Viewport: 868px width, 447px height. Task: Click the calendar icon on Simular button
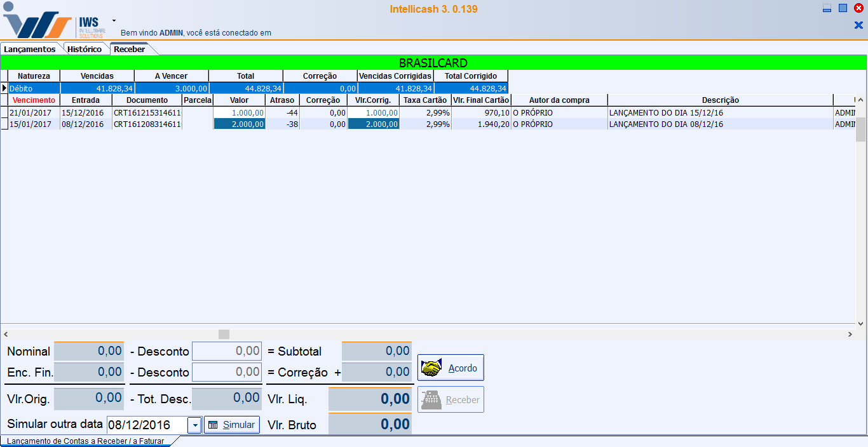(214, 425)
